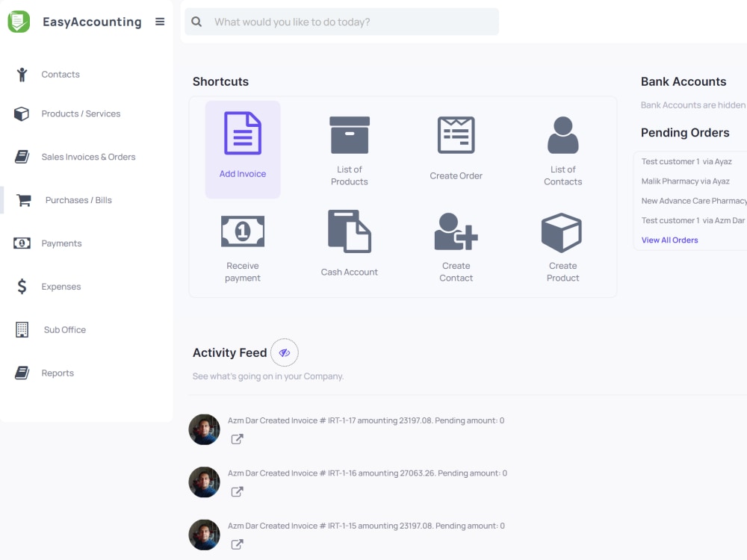Click the Create Product label
747x560 pixels.
coord(562,272)
